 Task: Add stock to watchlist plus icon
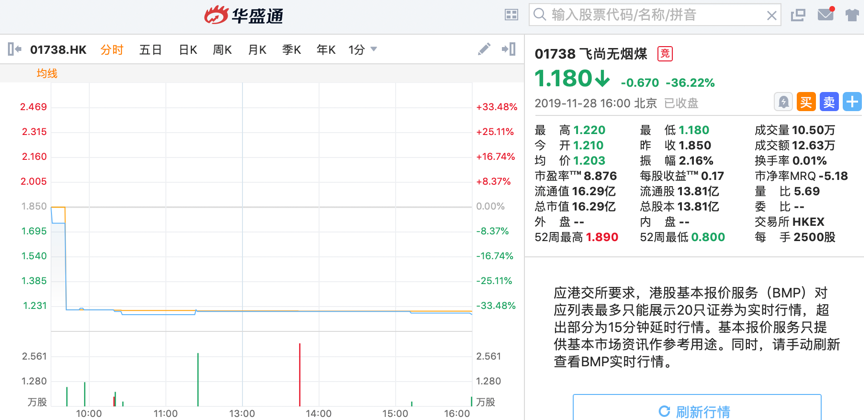[852, 102]
